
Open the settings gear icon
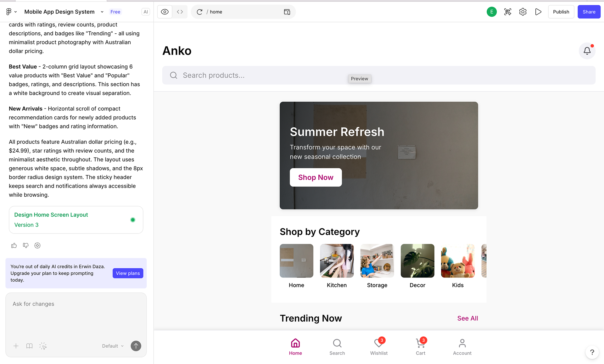click(523, 12)
